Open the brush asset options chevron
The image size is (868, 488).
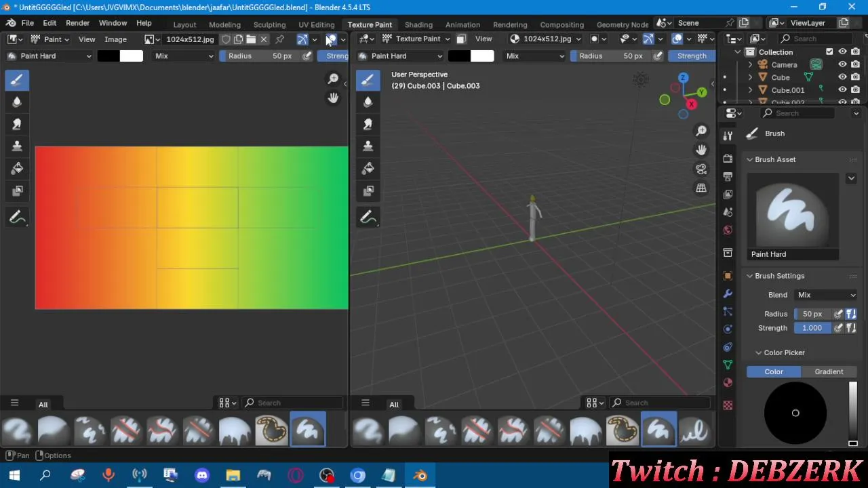(x=851, y=179)
